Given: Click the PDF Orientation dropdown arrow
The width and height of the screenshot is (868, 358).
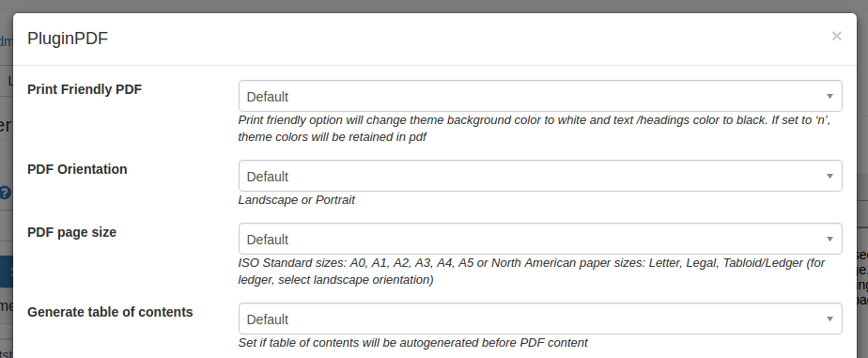Looking at the screenshot, I should [829, 176].
